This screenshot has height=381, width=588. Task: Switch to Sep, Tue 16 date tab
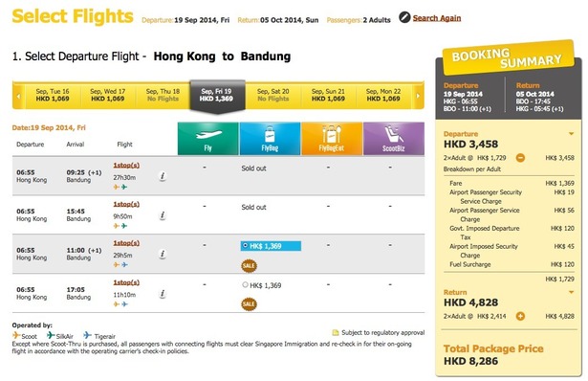point(53,95)
